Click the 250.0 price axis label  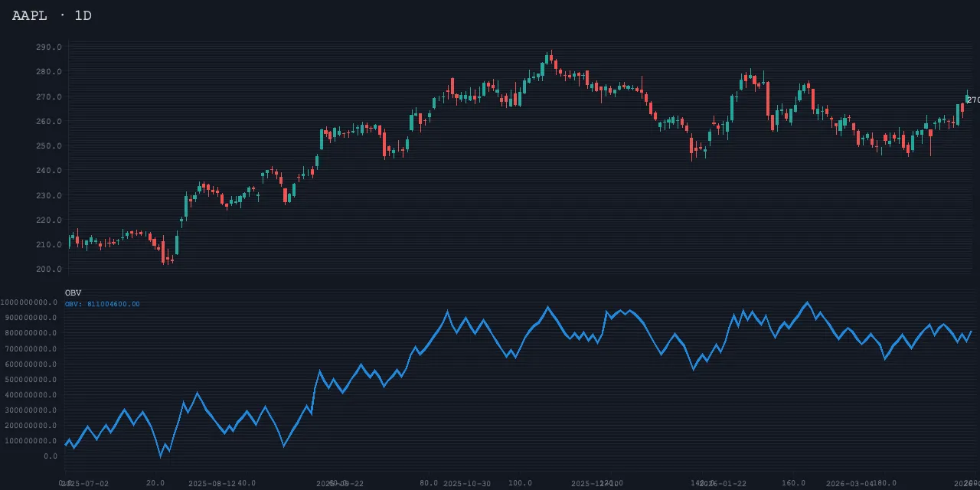tap(48, 146)
